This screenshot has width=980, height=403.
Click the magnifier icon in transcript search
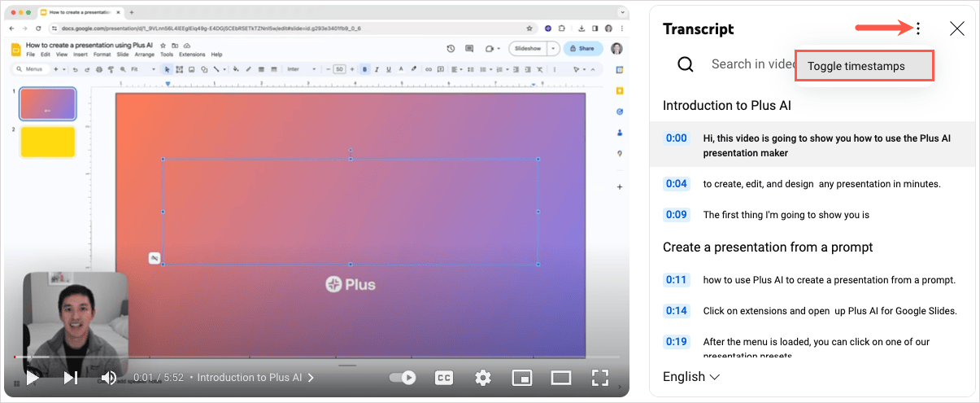[686, 64]
